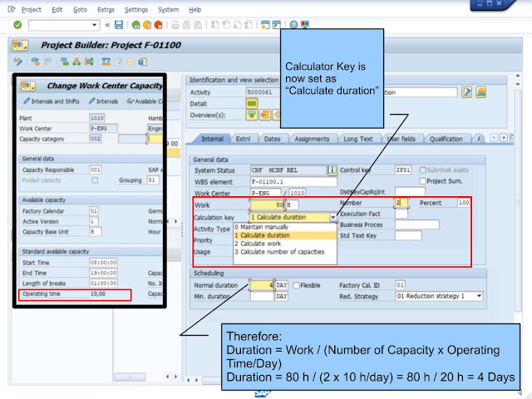Image resolution: width=532 pixels, height=399 pixels.
Task: Select '1 Calculate duration' option
Action: (x=285, y=235)
